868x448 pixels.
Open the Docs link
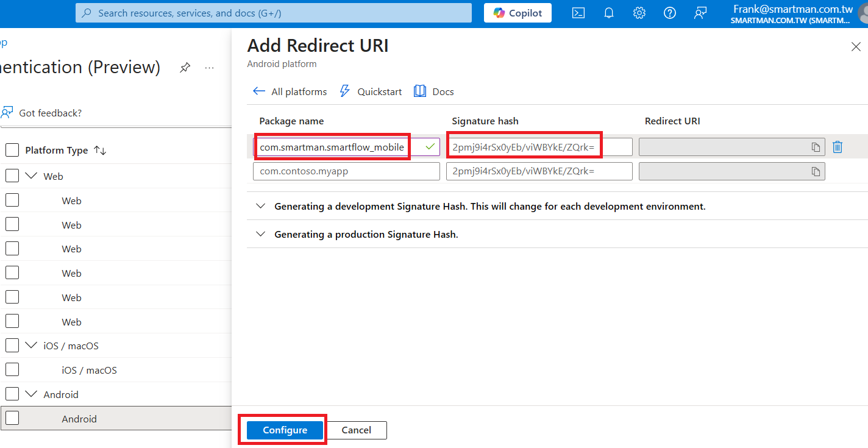click(434, 91)
